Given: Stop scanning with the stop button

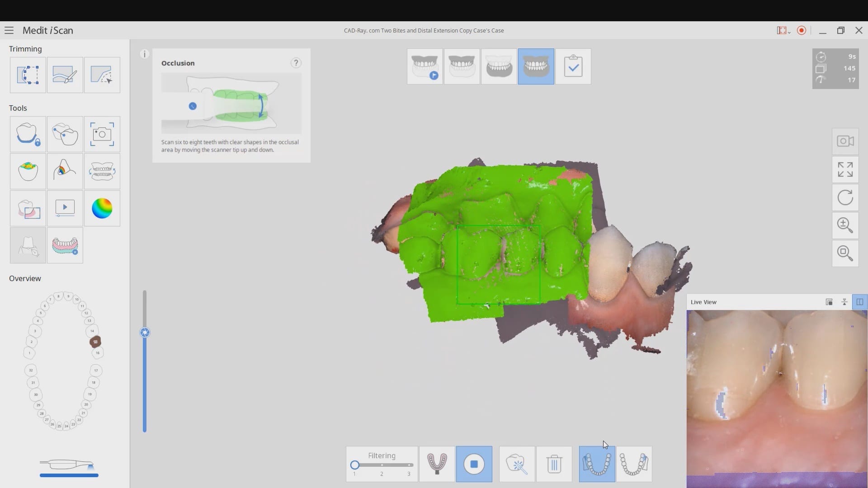Looking at the screenshot, I should pyautogui.click(x=474, y=464).
